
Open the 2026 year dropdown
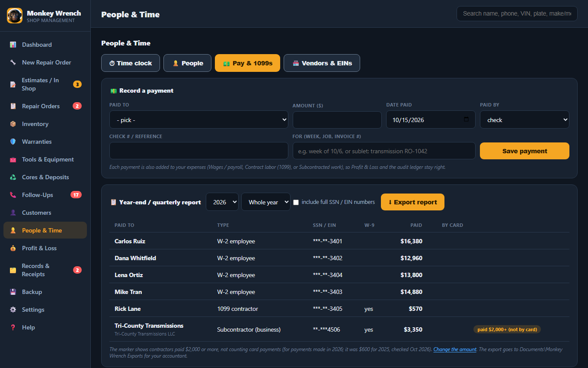pyautogui.click(x=222, y=202)
